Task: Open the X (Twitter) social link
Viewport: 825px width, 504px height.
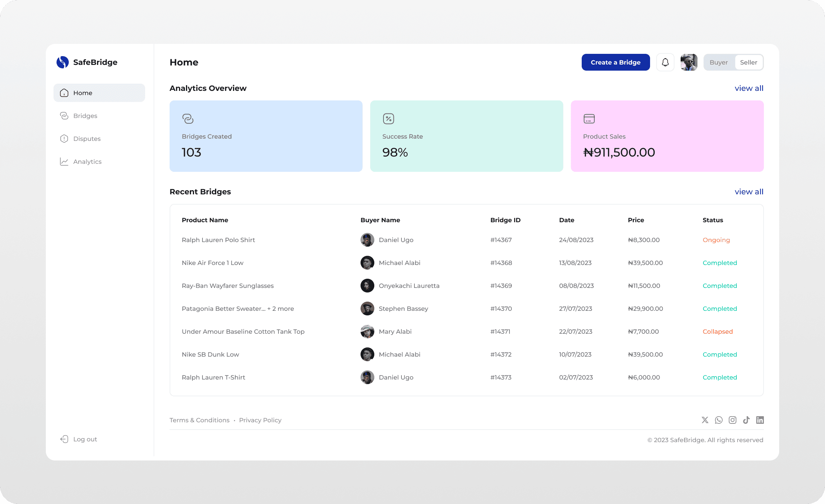Action: (x=705, y=420)
